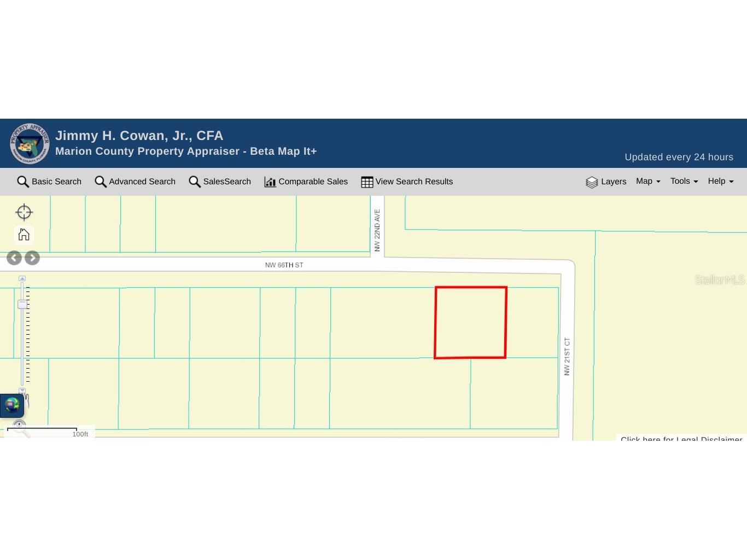Expand the Tools dropdown menu
The width and height of the screenshot is (747, 560).
[x=684, y=182]
